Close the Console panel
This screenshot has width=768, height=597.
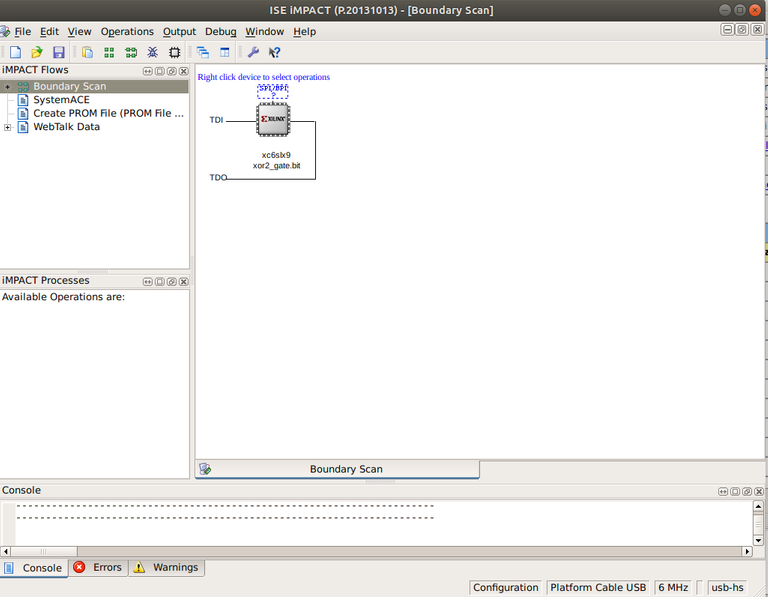click(759, 491)
